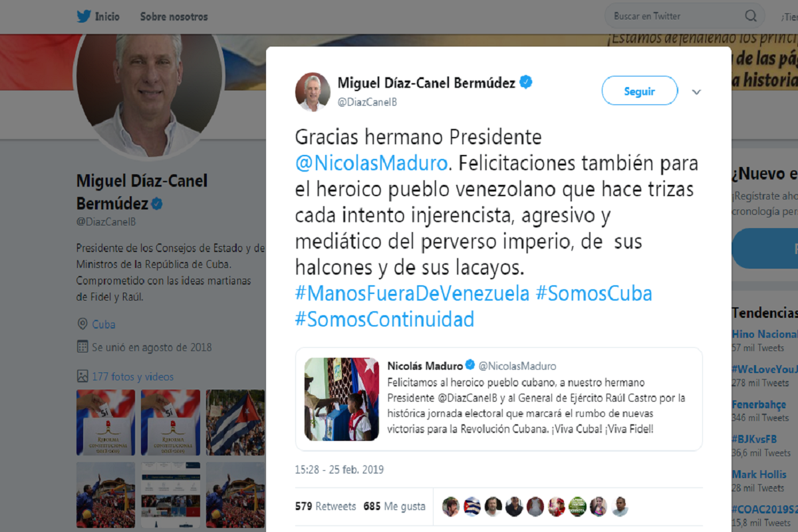Click the calendar icon beside join date

82,346
